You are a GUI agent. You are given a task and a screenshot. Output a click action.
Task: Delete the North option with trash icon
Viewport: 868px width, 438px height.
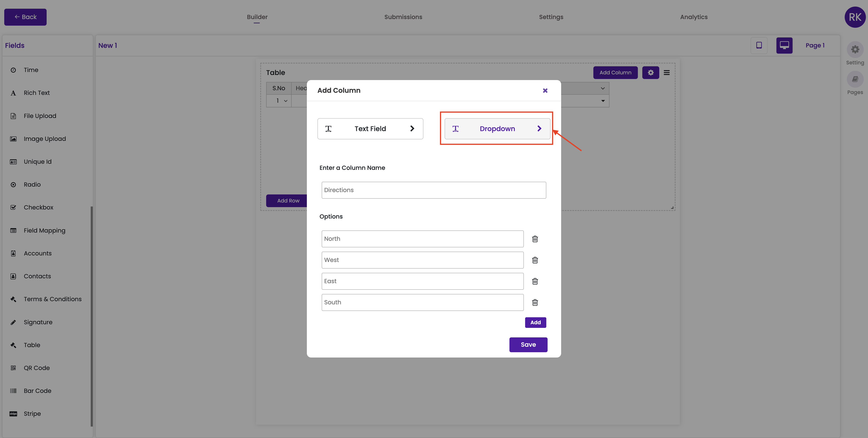point(535,239)
